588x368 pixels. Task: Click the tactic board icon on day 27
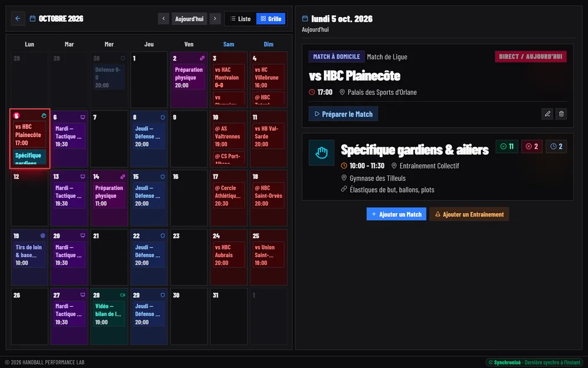pos(83,295)
